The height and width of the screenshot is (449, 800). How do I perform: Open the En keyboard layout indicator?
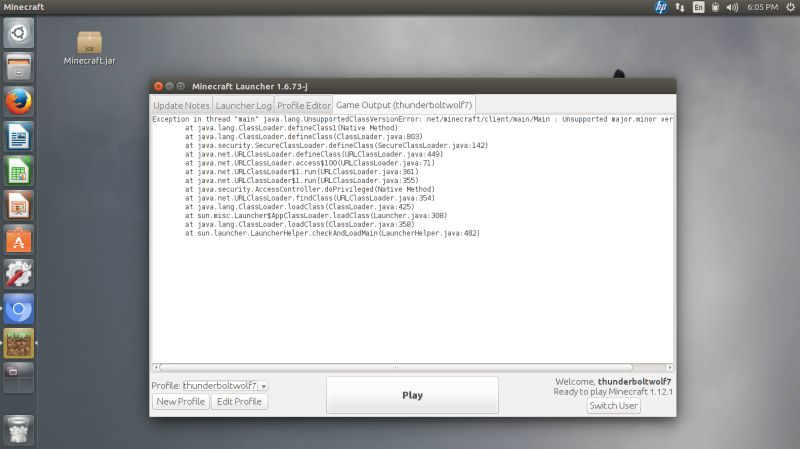click(x=698, y=7)
